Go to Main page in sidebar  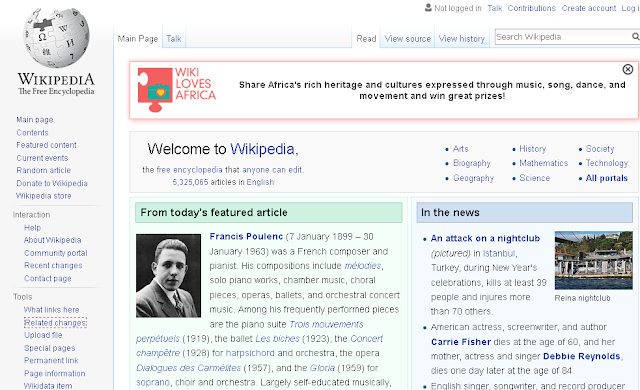(35, 120)
